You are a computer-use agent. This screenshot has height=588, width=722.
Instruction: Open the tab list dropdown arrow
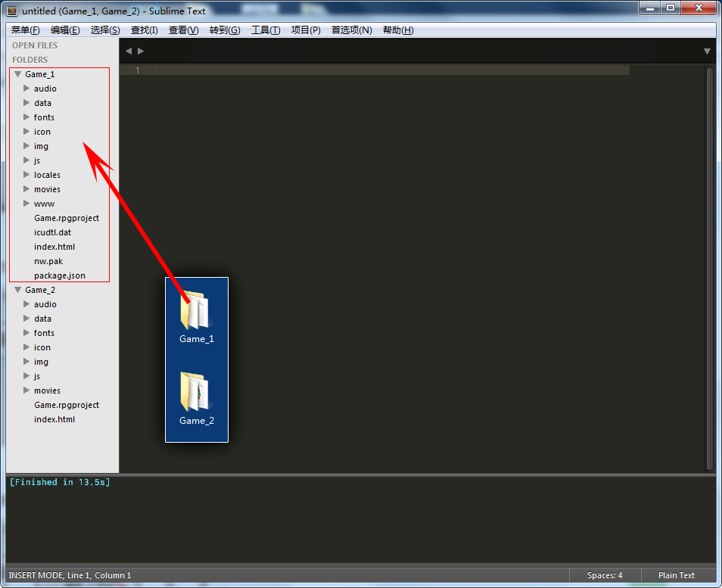click(708, 51)
